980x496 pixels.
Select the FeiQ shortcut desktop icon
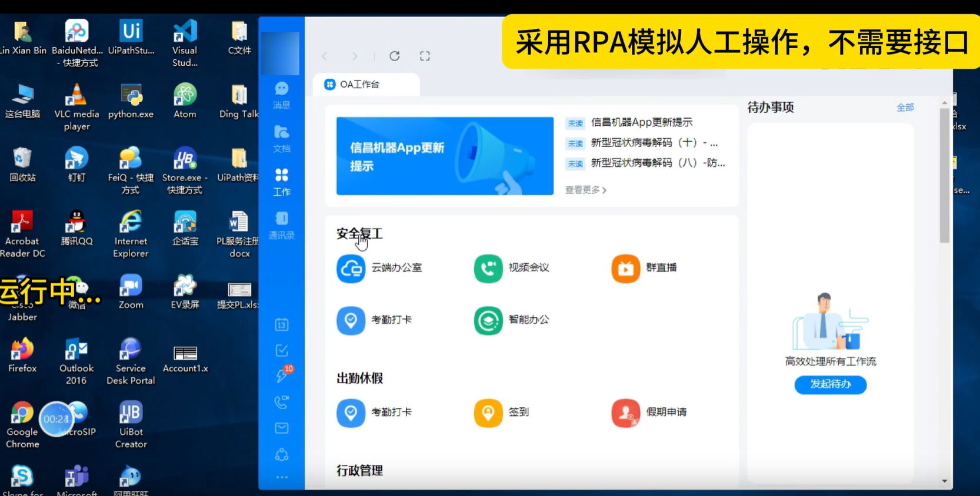[x=131, y=170]
